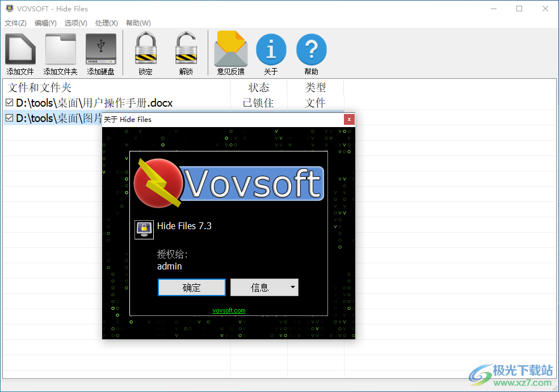Open the 帮助 question mark icon
The width and height of the screenshot is (559, 392).
tap(311, 49)
